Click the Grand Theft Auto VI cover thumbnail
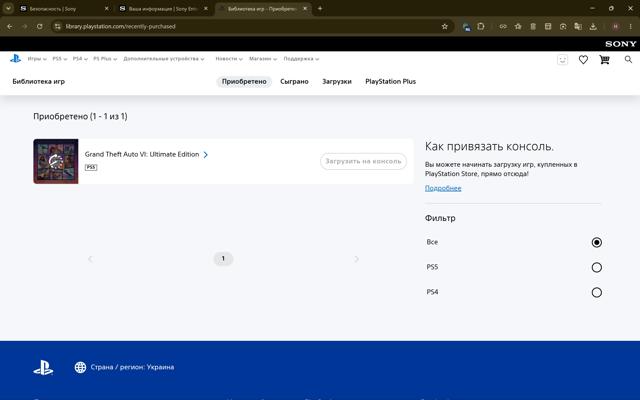 point(56,161)
